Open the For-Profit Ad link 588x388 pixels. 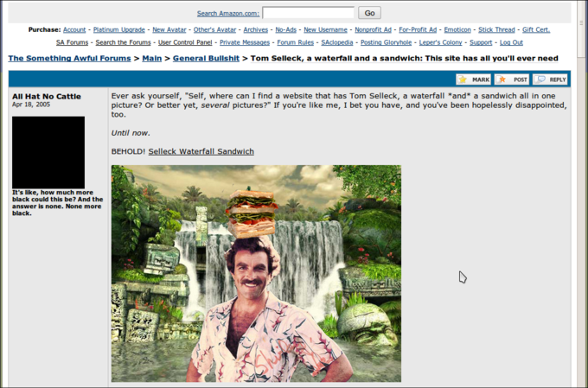(x=418, y=29)
